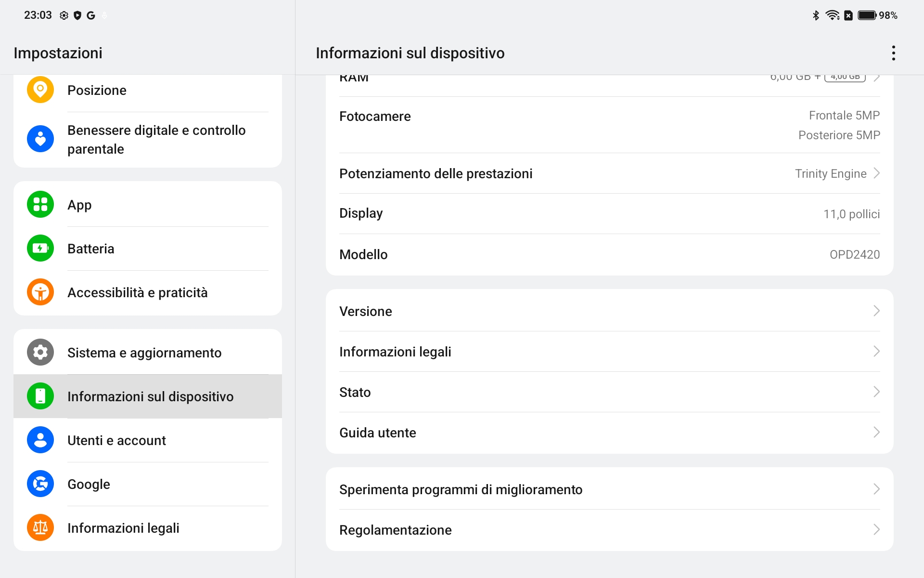This screenshot has width=924, height=578.
Task: Tap the battery indicator in status bar
Action: (867, 15)
